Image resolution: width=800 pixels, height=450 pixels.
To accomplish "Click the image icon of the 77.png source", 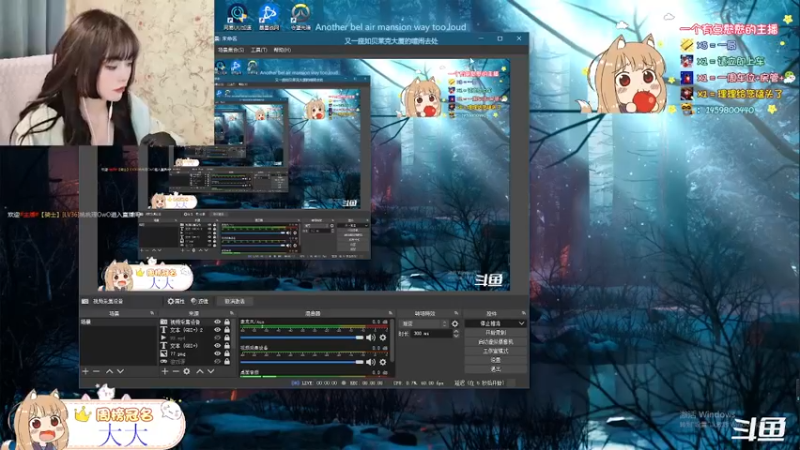I will (x=164, y=354).
